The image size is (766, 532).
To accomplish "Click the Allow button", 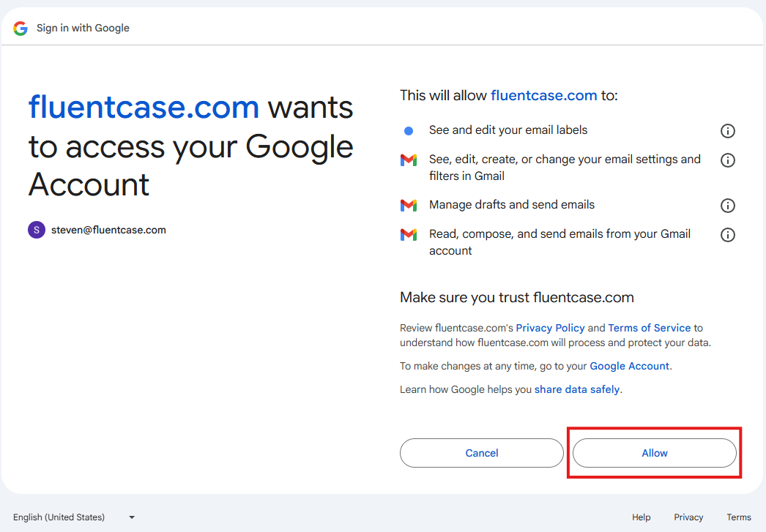I will tap(654, 453).
